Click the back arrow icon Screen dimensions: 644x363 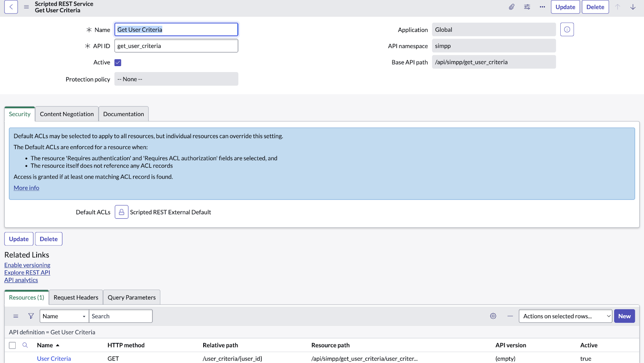[x=11, y=7]
